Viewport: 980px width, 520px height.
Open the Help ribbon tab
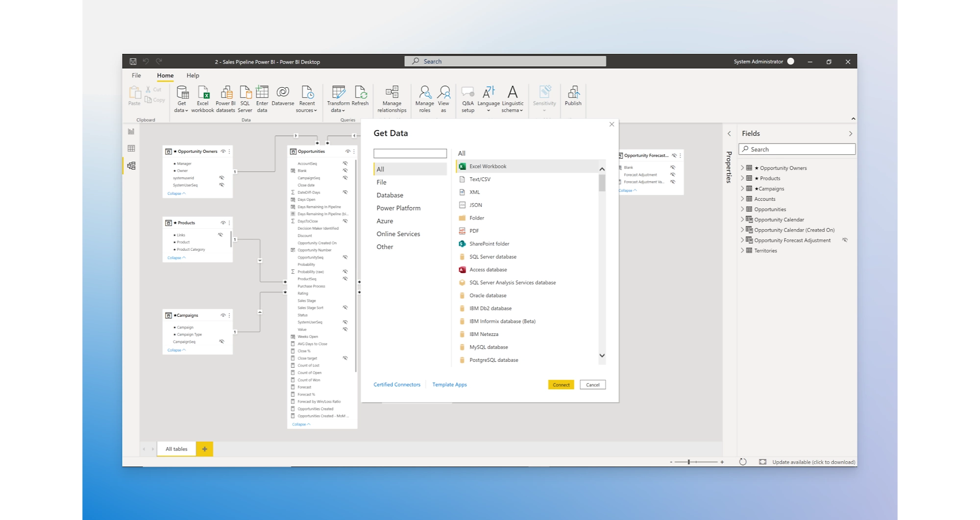coord(193,75)
